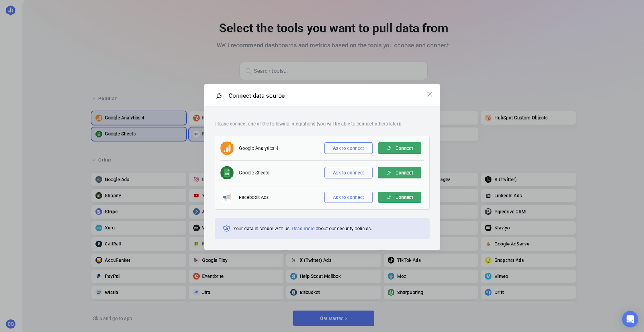Click the "Facebook Ads" label in dialog

(254, 197)
